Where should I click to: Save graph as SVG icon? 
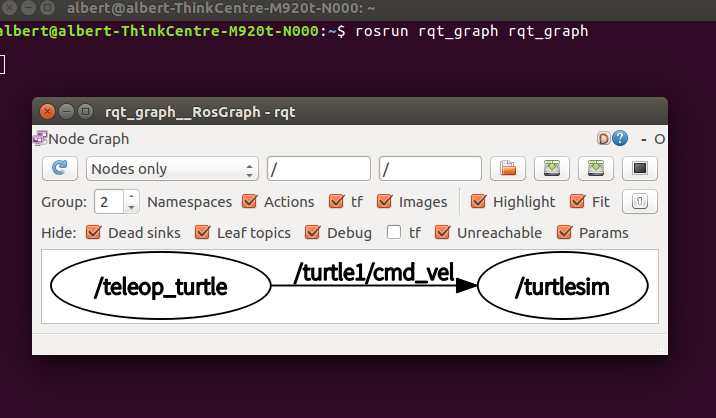[x=595, y=169]
